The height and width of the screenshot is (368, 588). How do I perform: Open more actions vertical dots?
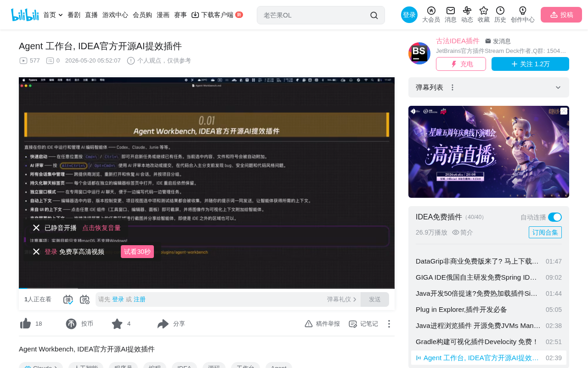389,324
